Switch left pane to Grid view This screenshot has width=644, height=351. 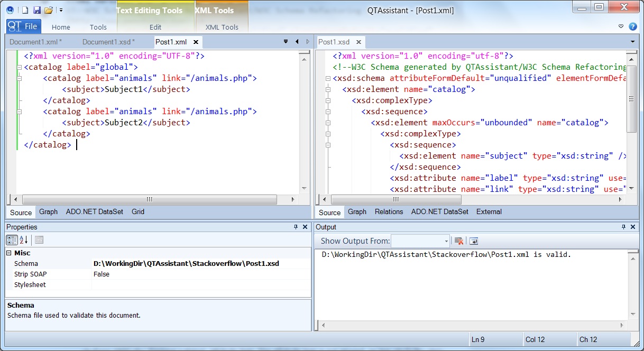pos(138,211)
